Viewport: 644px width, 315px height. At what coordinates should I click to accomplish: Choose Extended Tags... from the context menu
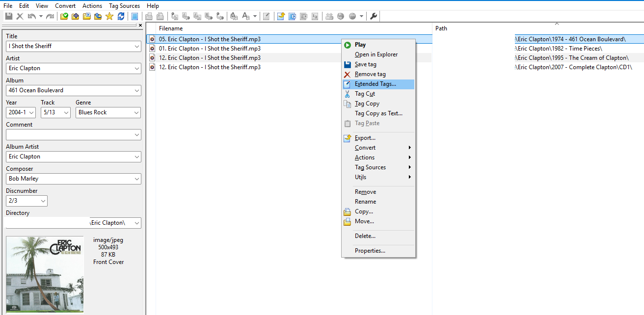click(375, 84)
